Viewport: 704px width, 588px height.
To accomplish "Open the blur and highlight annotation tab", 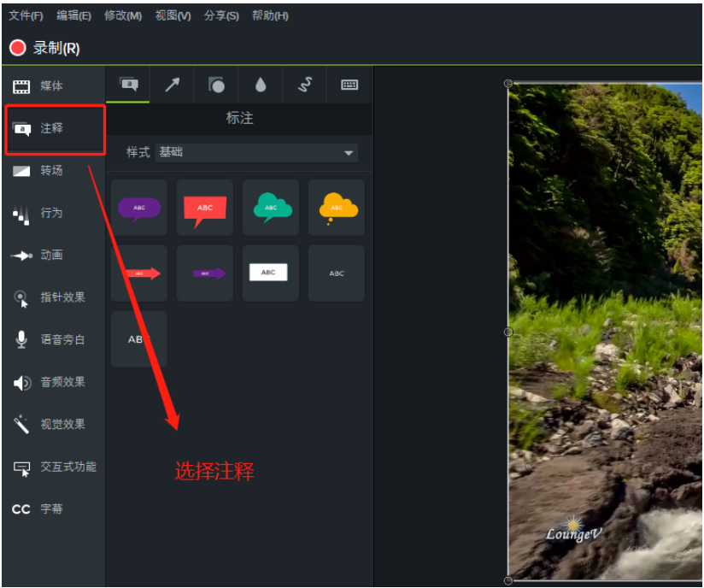I will 261,85.
